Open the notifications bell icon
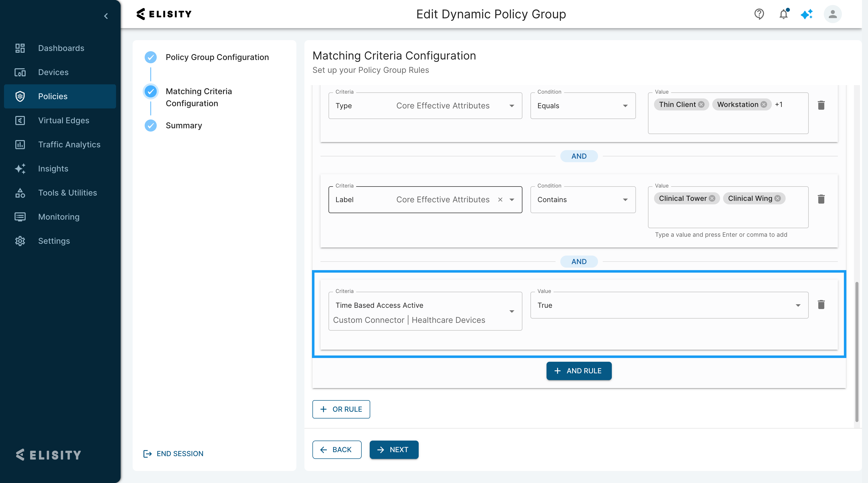Viewport: 868px width, 483px height. 783,14
